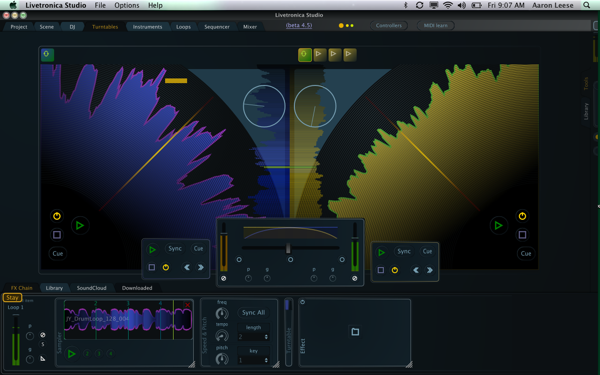Click stop square in left transport panel
The width and height of the screenshot is (600, 375).
(152, 267)
